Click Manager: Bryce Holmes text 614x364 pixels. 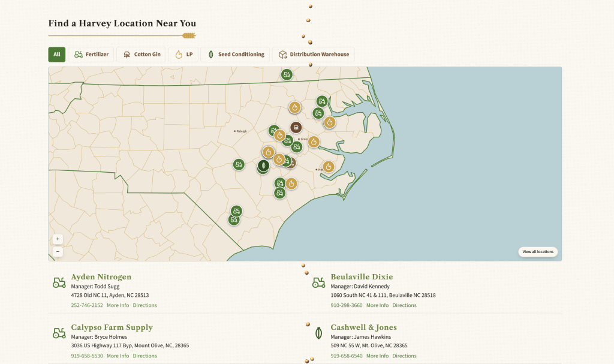99,337
